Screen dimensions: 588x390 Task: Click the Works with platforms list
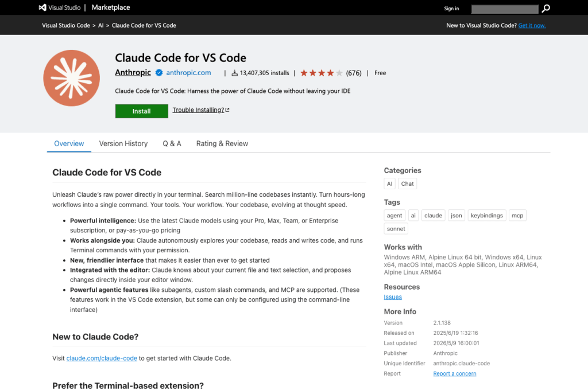coord(463,265)
